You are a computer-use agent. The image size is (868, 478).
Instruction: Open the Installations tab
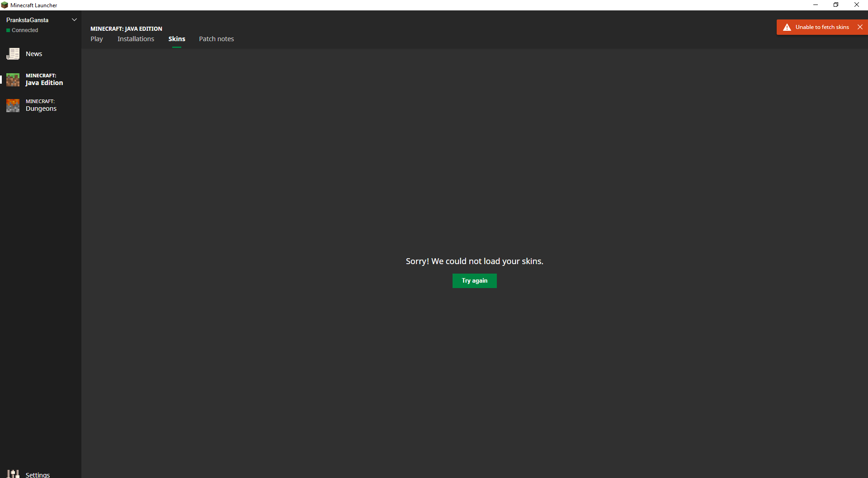point(136,39)
